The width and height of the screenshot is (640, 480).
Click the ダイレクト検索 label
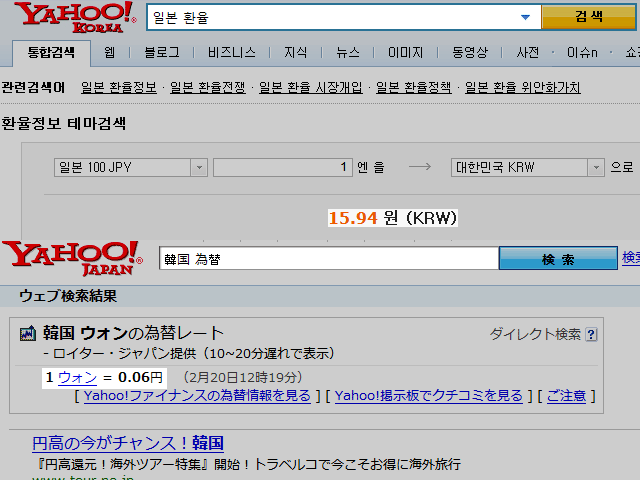tap(535, 334)
